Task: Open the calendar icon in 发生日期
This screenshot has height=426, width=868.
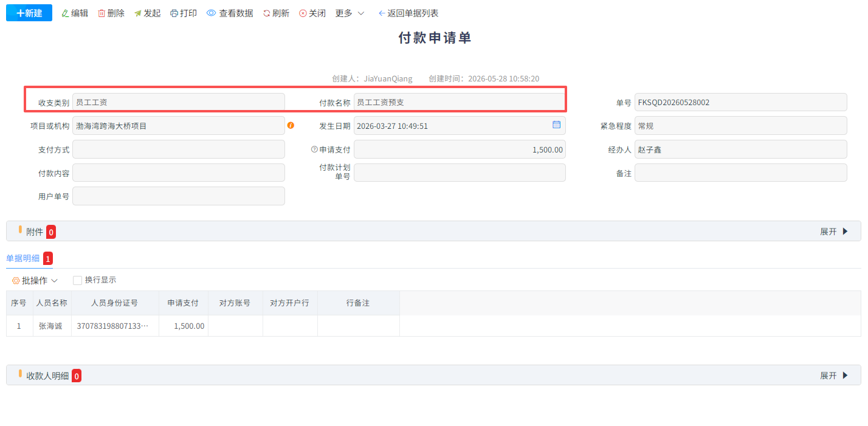Action: 556,125
